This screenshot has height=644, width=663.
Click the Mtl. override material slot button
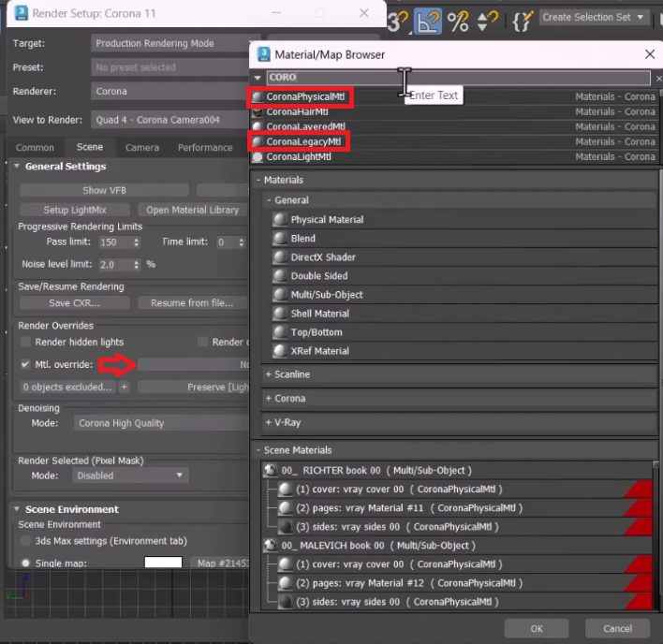[x=193, y=364]
